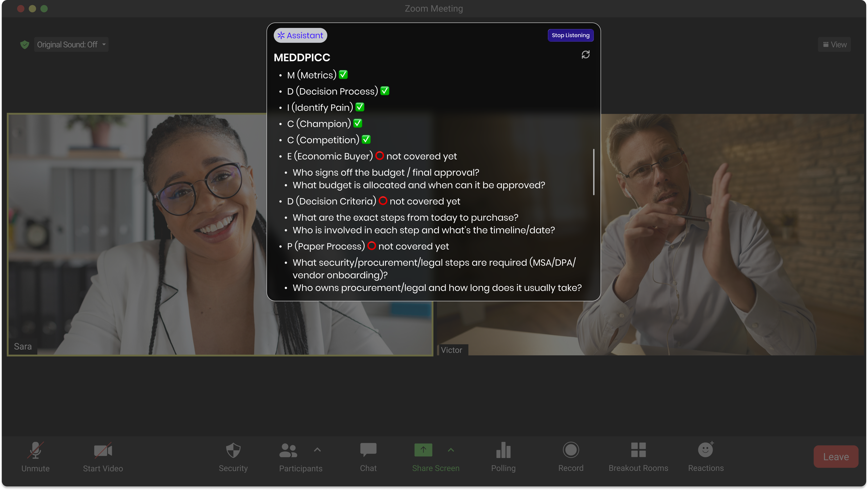This screenshot has width=868, height=490.
Task: Open the Chat panel
Action: click(x=368, y=450)
